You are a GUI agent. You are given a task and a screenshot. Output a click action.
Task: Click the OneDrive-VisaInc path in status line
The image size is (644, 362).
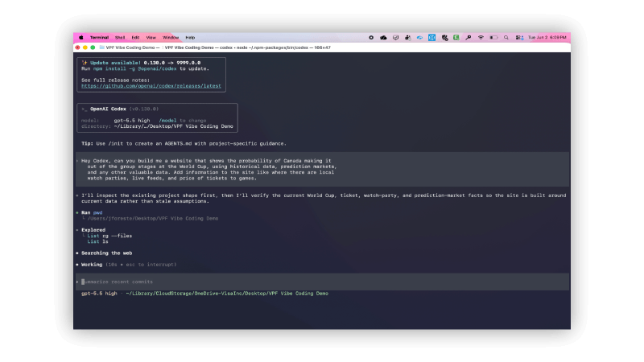point(227,293)
